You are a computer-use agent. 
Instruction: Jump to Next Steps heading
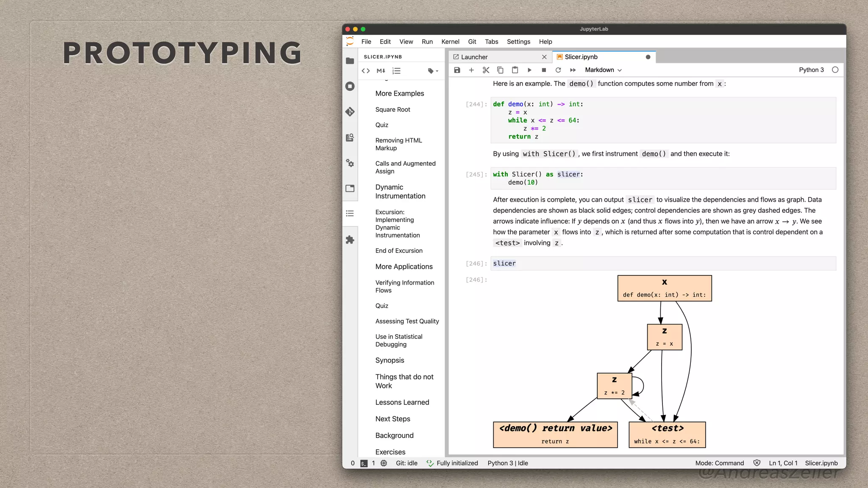(x=392, y=419)
